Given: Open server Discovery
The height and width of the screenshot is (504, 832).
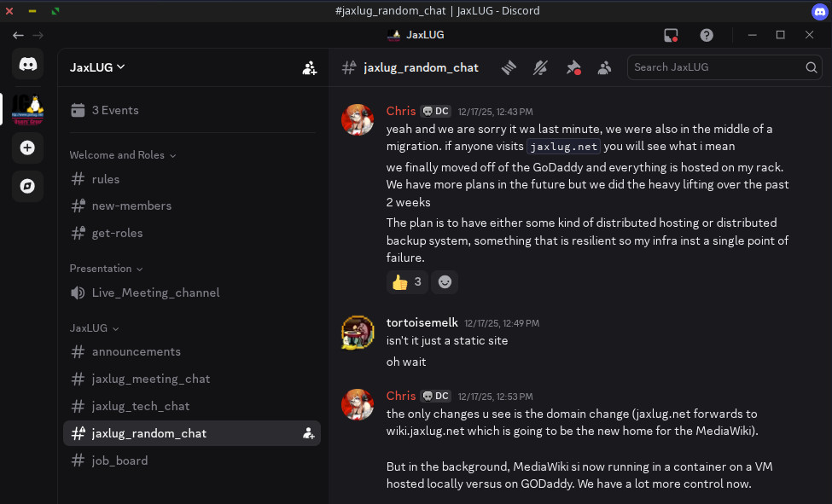Looking at the screenshot, I should [27, 185].
